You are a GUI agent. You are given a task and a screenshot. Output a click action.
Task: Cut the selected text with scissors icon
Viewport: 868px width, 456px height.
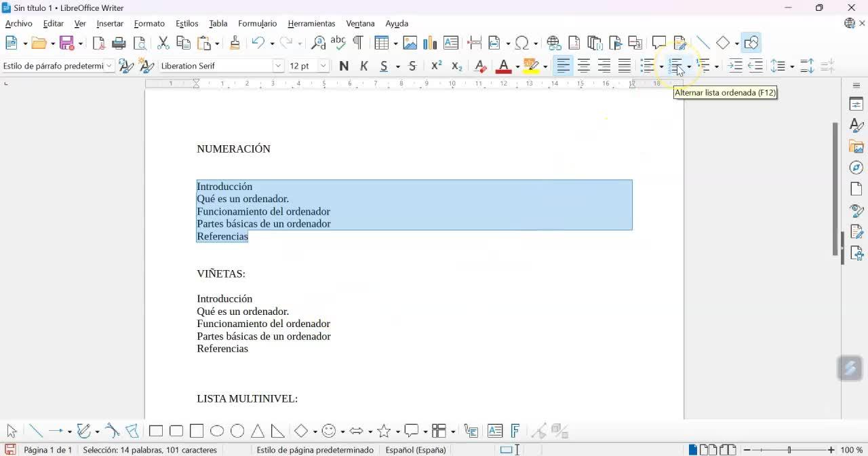(163, 43)
